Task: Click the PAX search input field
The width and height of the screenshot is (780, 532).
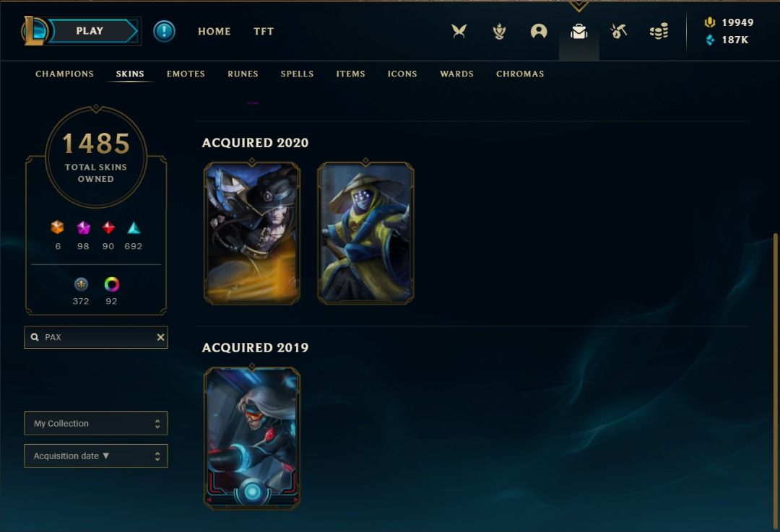Action: pyautogui.click(x=96, y=337)
